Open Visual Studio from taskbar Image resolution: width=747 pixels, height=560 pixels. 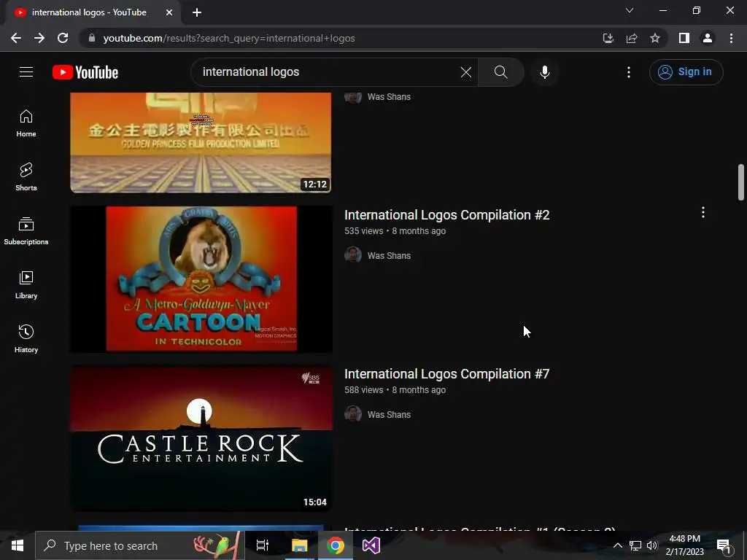point(371,545)
